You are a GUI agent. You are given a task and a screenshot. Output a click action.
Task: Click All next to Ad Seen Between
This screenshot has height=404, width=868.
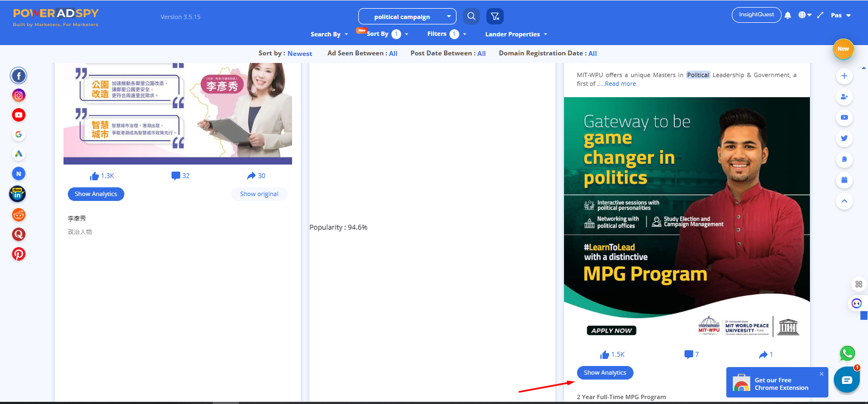(393, 54)
